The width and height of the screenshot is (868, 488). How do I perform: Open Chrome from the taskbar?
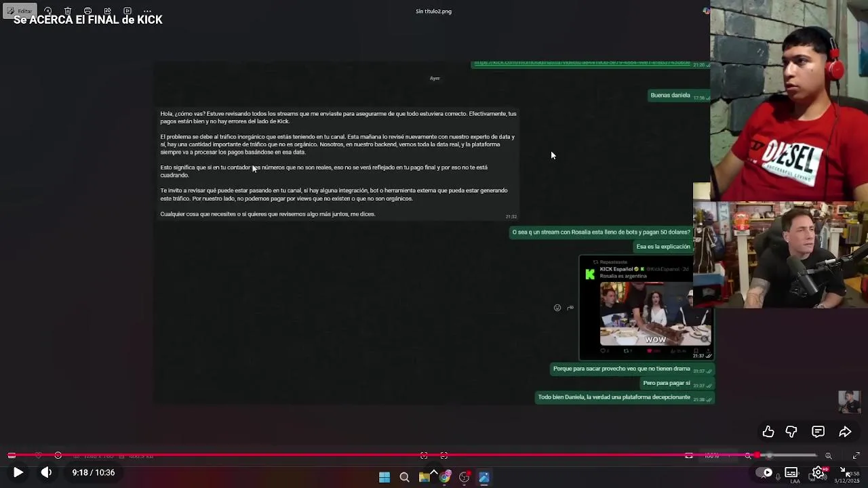[444, 477]
